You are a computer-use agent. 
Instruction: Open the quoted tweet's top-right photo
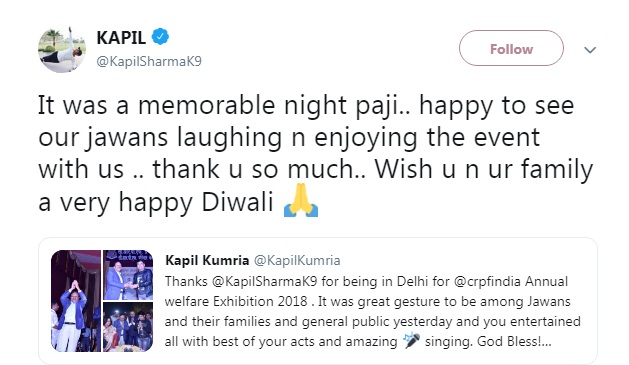click(128, 275)
